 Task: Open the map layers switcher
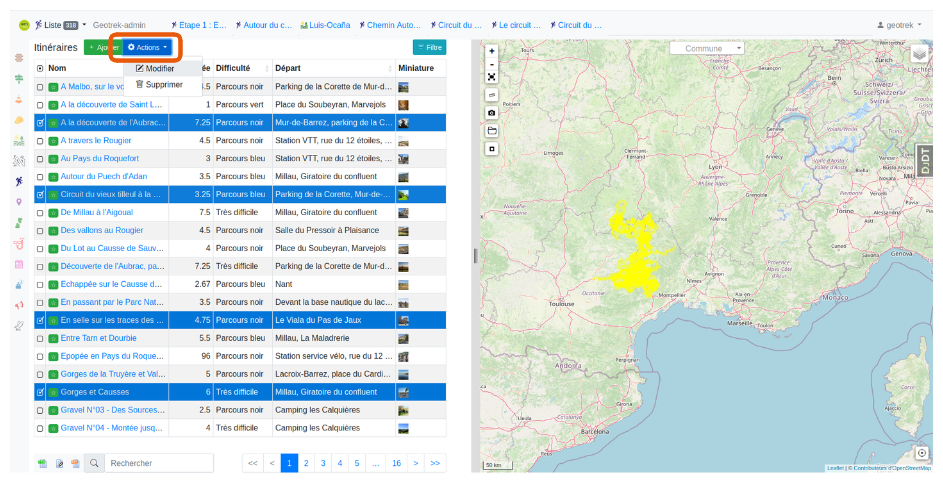(920, 55)
